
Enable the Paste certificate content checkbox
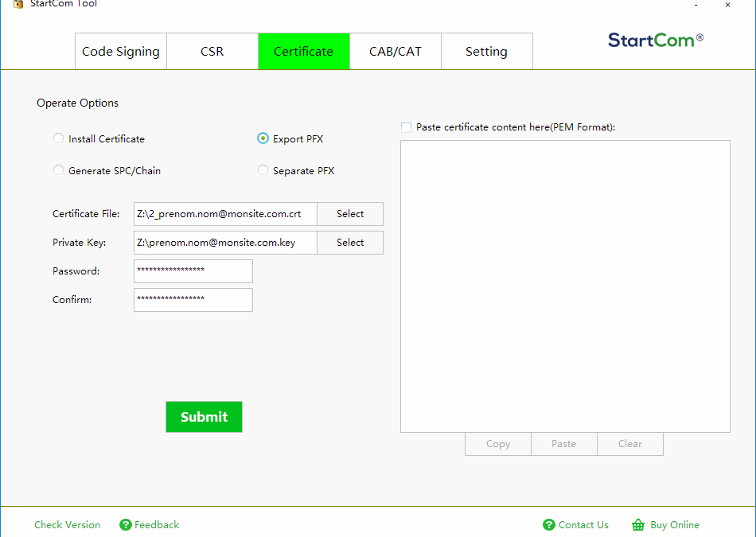(x=407, y=127)
